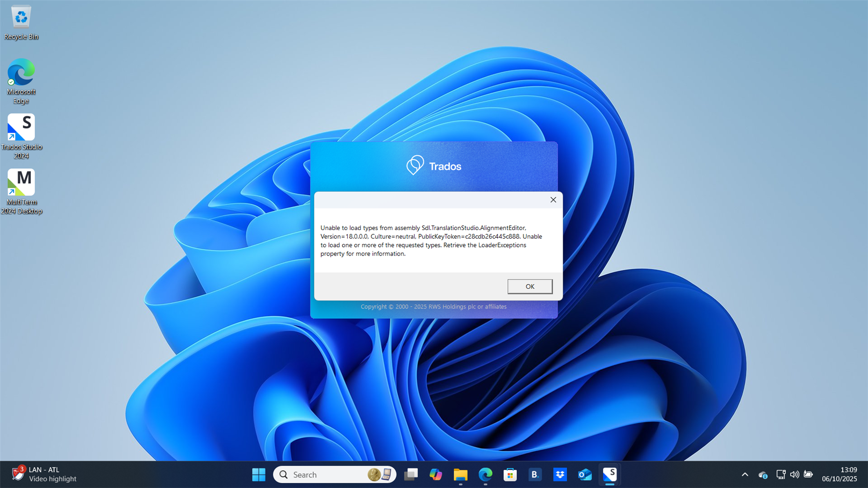The image size is (868, 488).
Task: Open the Start menu
Action: pyautogui.click(x=258, y=474)
